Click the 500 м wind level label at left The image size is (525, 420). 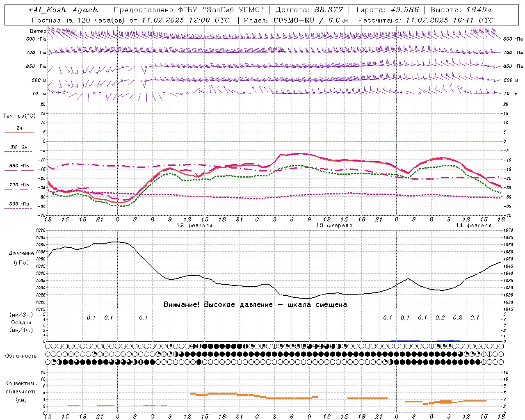point(39,80)
